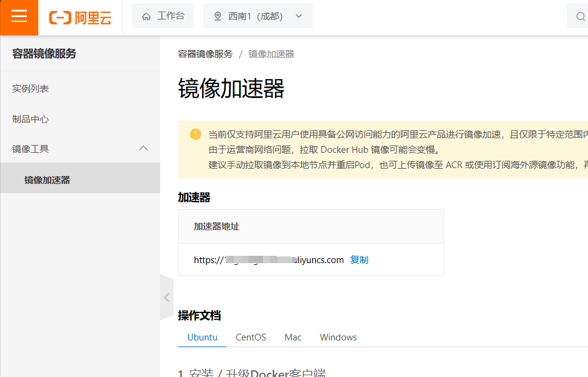Collapse the 镜像工具 sidebar group

(80, 149)
